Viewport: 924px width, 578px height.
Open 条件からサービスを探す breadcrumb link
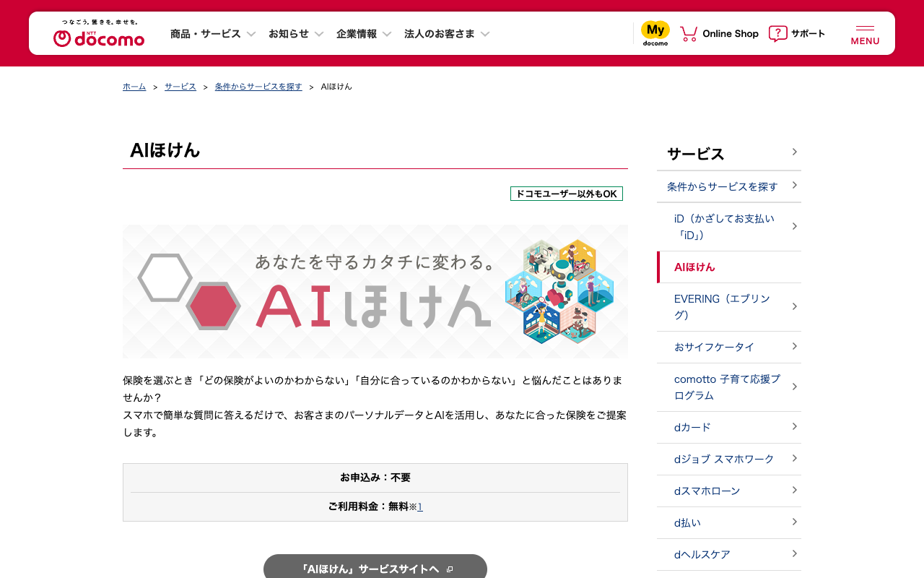[x=258, y=87]
